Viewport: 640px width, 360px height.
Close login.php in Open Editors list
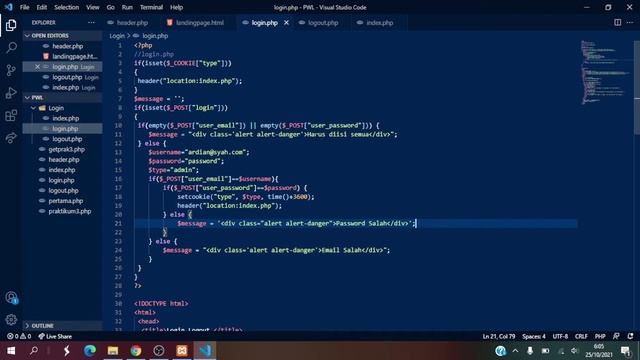point(38,67)
